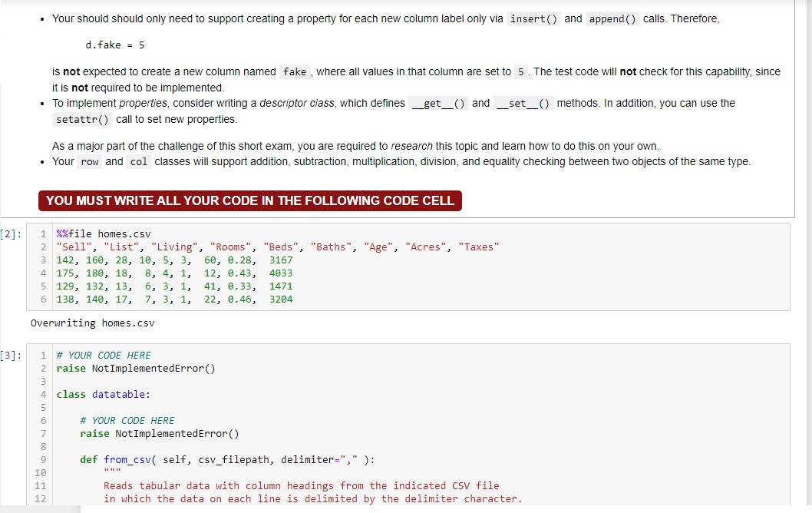The width and height of the screenshot is (812, 513).
Task: Click the docstring line 'Reads tabular data with column headings'
Action: click(x=302, y=485)
